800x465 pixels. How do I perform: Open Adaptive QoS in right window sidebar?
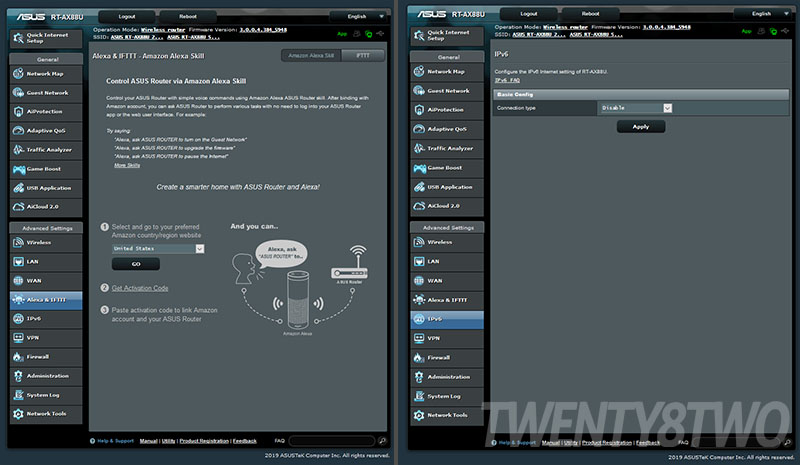point(447,129)
